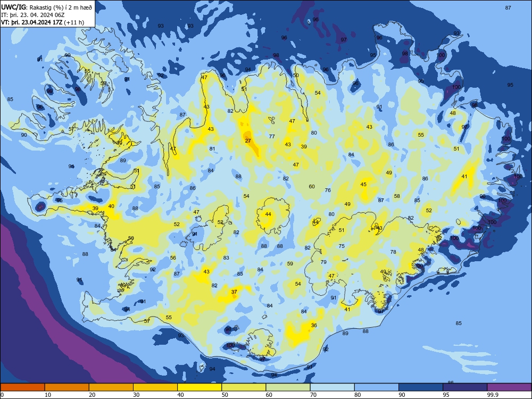Click the dark navy 95–99.9 legend swatch

coord(465,387)
